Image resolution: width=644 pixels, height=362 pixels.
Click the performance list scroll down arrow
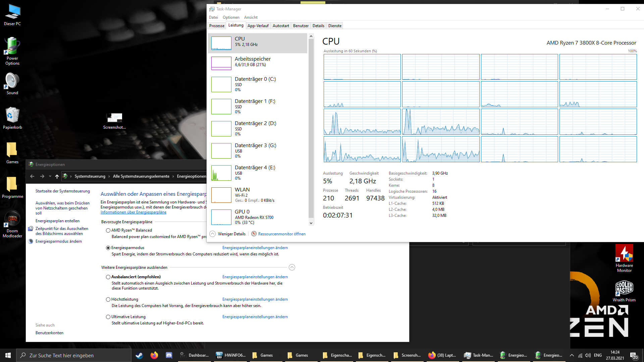pos(311,223)
